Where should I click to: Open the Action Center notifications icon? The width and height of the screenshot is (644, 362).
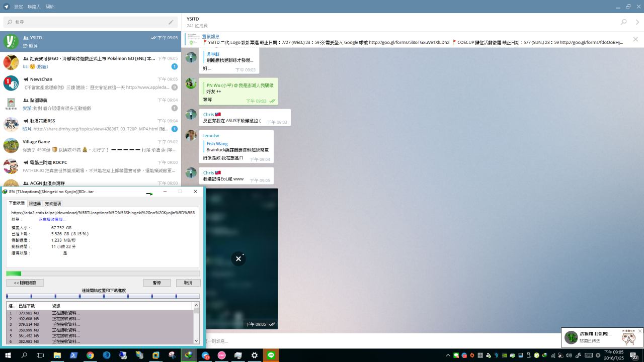click(634, 355)
